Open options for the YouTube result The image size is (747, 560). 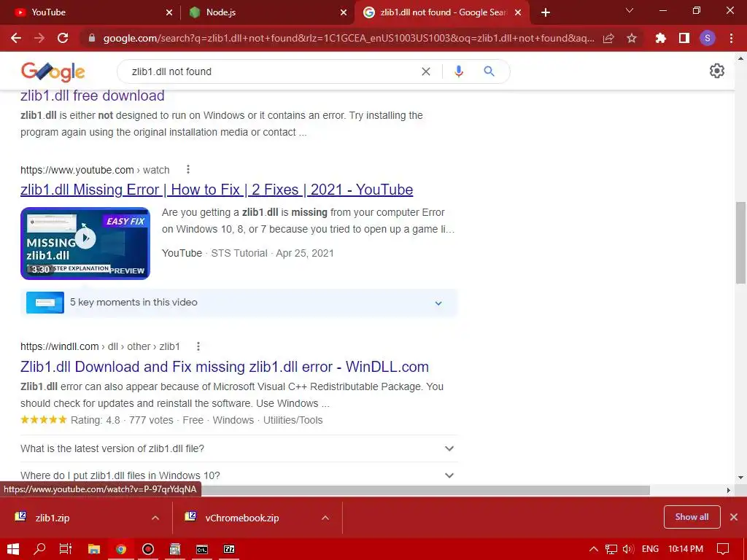click(188, 169)
